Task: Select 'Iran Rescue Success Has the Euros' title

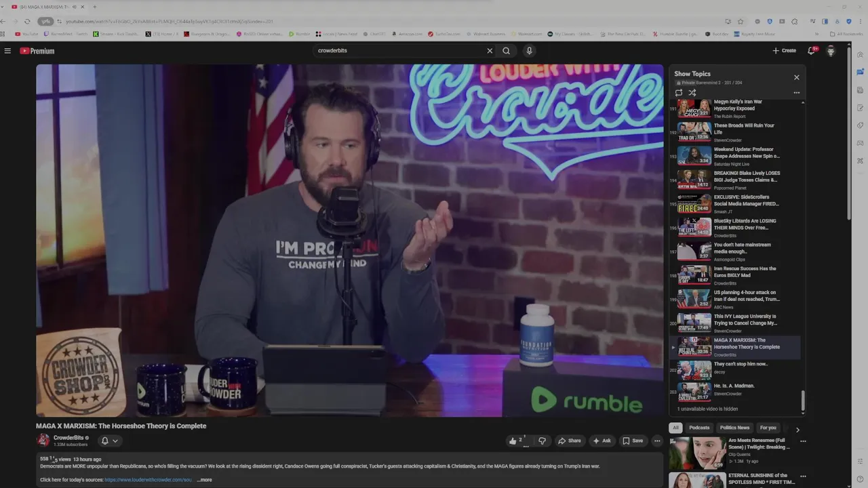Action: [x=745, y=272]
